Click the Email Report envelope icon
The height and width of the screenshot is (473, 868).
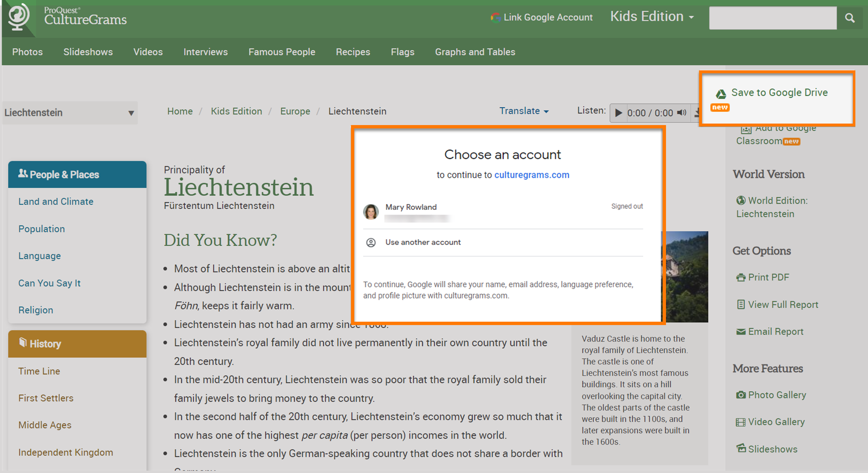click(x=741, y=332)
